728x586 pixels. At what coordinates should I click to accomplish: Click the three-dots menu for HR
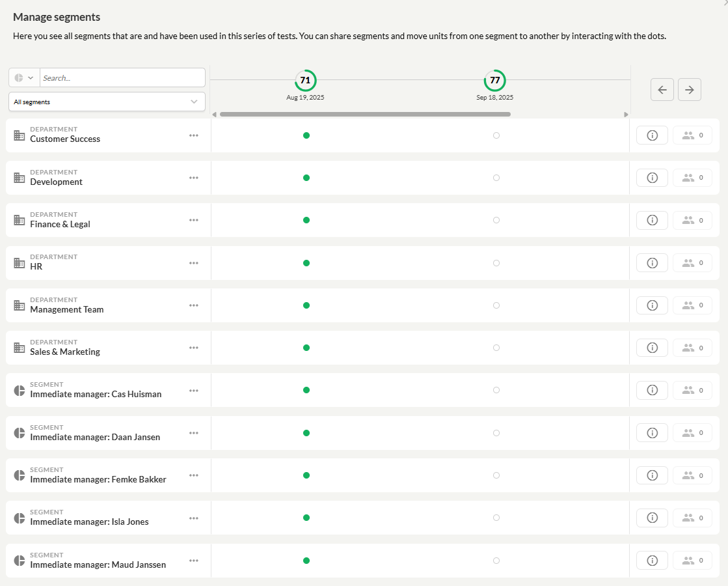point(193,263)
